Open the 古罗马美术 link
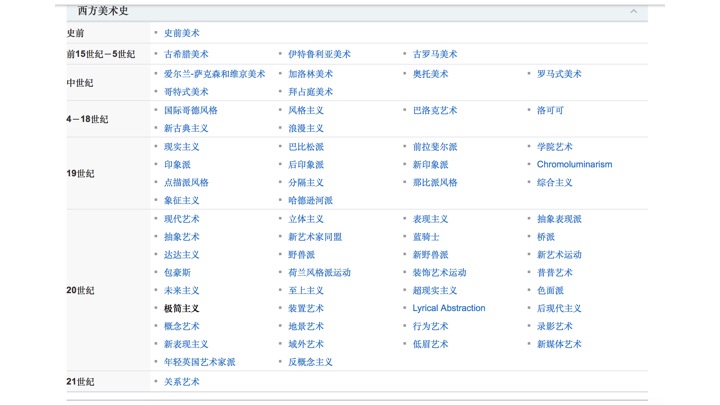720x405 pixels. pos(435,54)
